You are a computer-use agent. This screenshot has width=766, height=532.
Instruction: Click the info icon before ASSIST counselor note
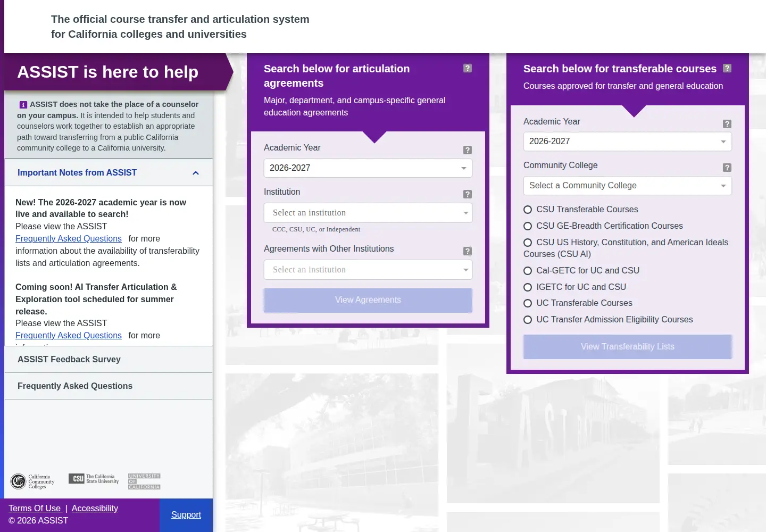click(23, 105)
